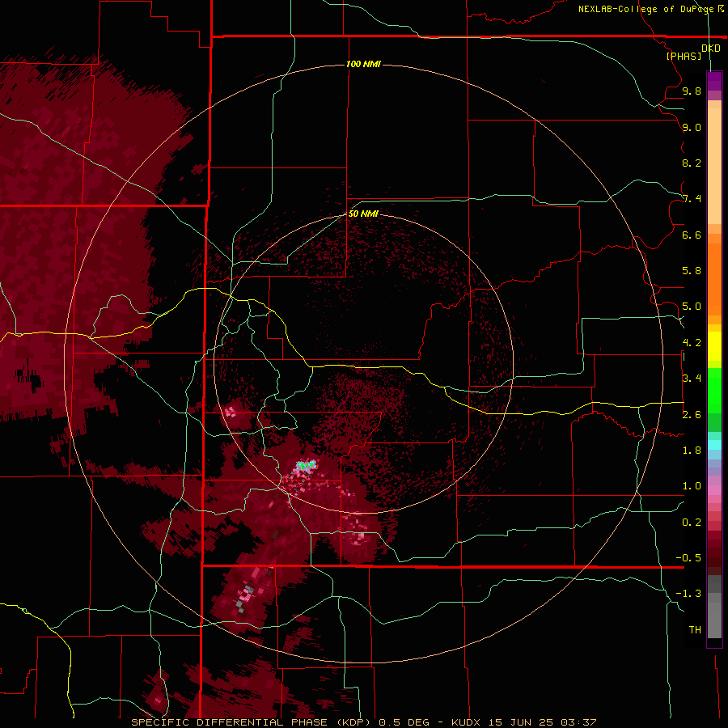This screenshot has height=728, width=728.
Task: Click the 100 NMI range ring label
Action: (x=363, y=64)
